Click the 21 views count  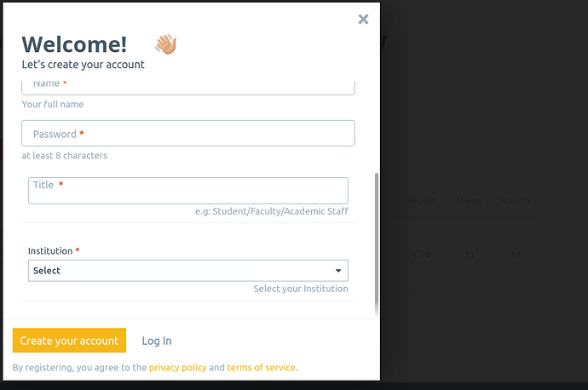(469, 255)
